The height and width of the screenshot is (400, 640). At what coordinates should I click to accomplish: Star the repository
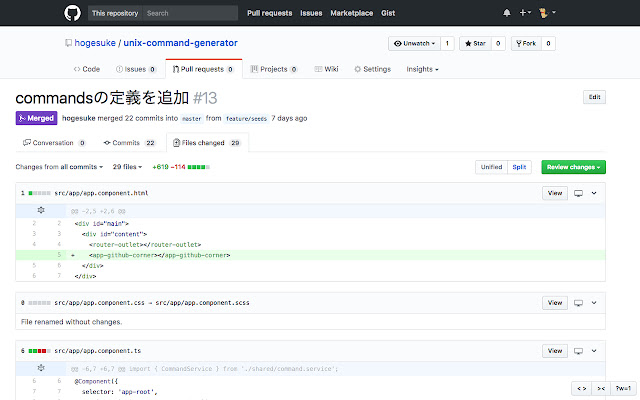click(476, 43)
